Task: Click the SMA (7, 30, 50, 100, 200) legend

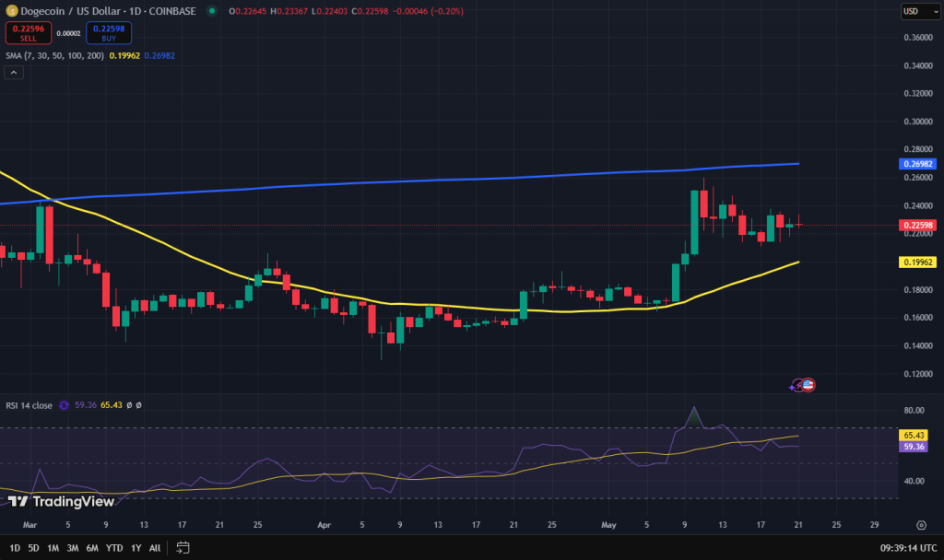Action: [54, 55]
